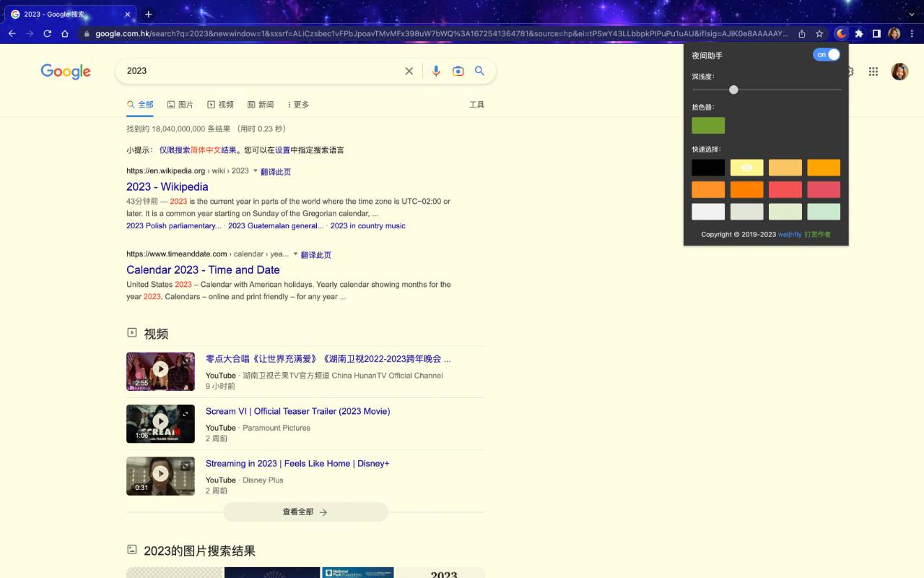The width and height of the screenshot is (924, 578).
Task: Clear the search box with X icon
Action: pyautogui.click(x=409, y=71)
